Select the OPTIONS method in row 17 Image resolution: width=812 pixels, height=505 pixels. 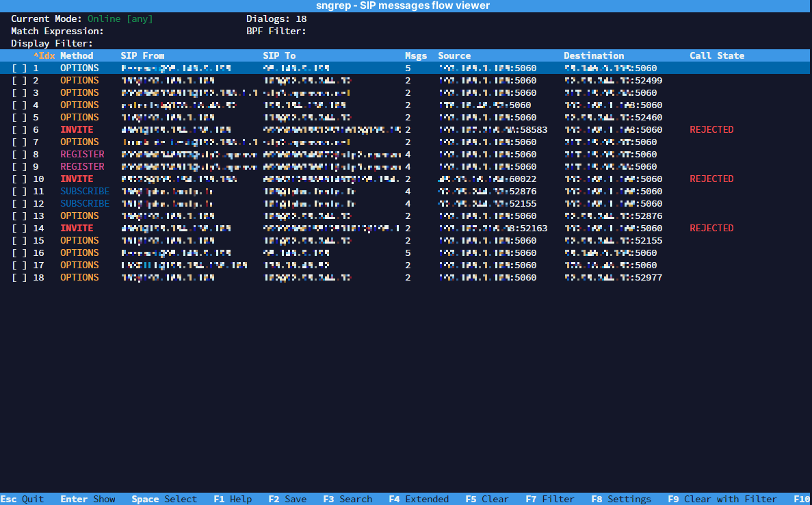[79, 266]
